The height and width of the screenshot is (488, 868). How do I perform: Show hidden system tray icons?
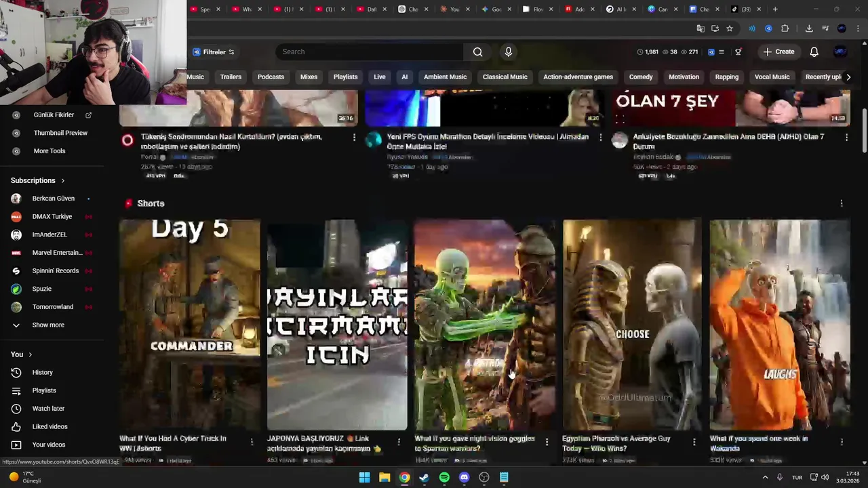pos(765,477)
